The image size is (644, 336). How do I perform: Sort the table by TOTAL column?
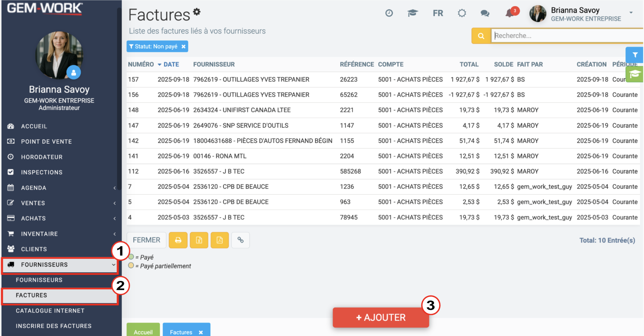[469, 64]
